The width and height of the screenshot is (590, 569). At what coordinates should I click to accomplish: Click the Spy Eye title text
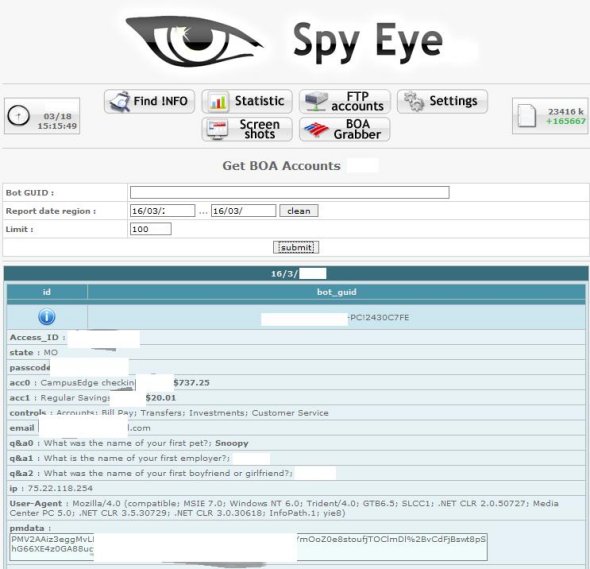tap(368, 41)
